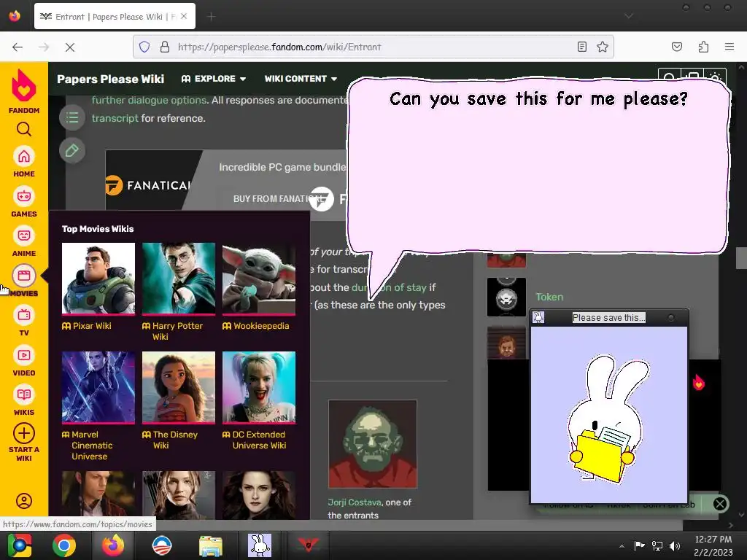Expand the WIKI CONTENT dropdown menu
Screen dimensions: 747x560
point(301,79)
